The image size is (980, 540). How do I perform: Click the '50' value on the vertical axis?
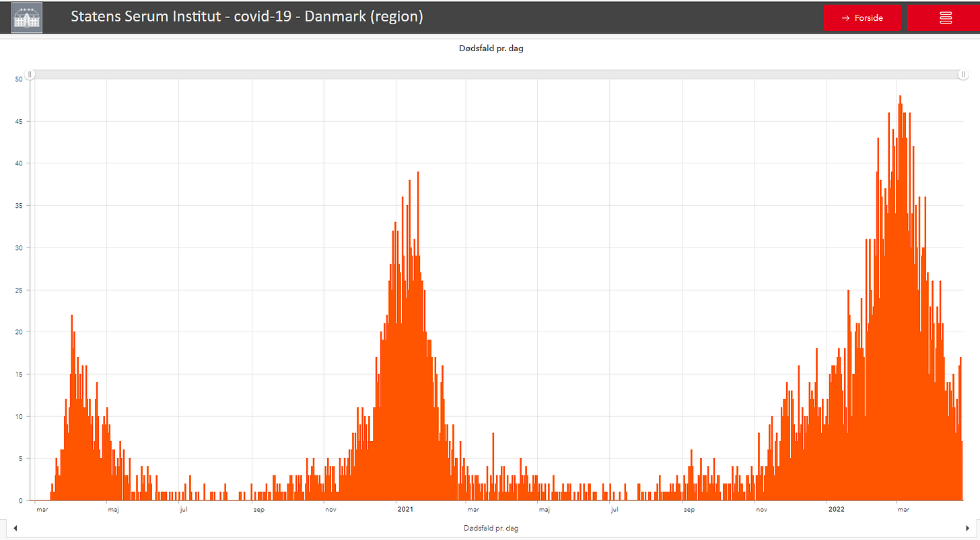[x=19, y=79]
